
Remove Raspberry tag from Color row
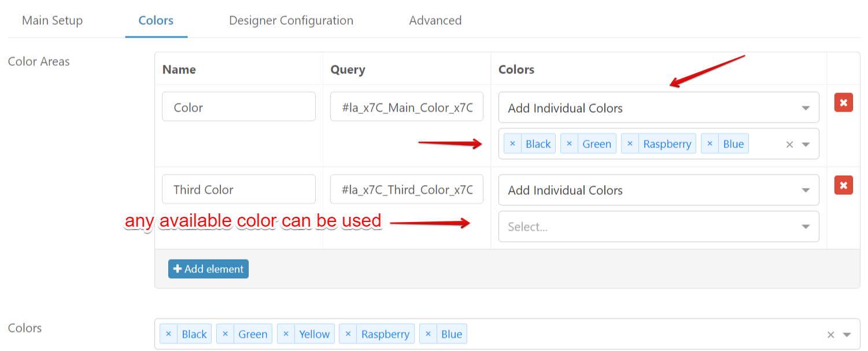pyautogui.click(x=630, y=144)
